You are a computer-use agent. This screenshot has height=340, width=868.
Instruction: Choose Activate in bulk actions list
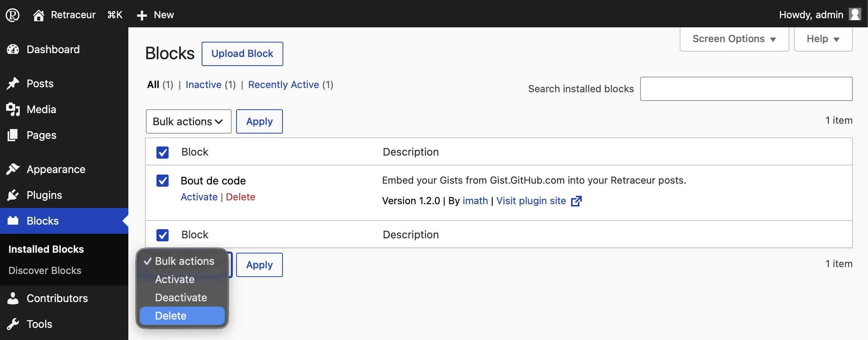tap(182, 279)
